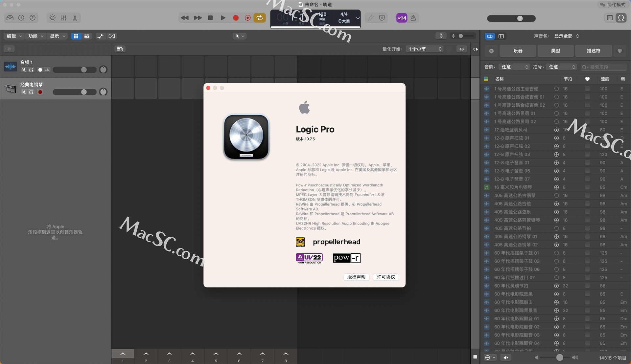The width and height of the screenshot is (631, 364).
Task: Open the Loop Browser icon
Action: pos(621,18)
